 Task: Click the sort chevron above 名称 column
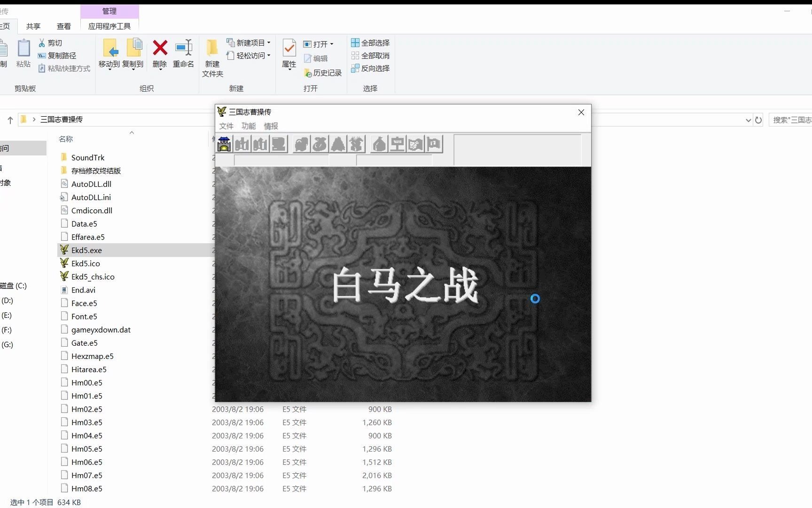[132, 133]
